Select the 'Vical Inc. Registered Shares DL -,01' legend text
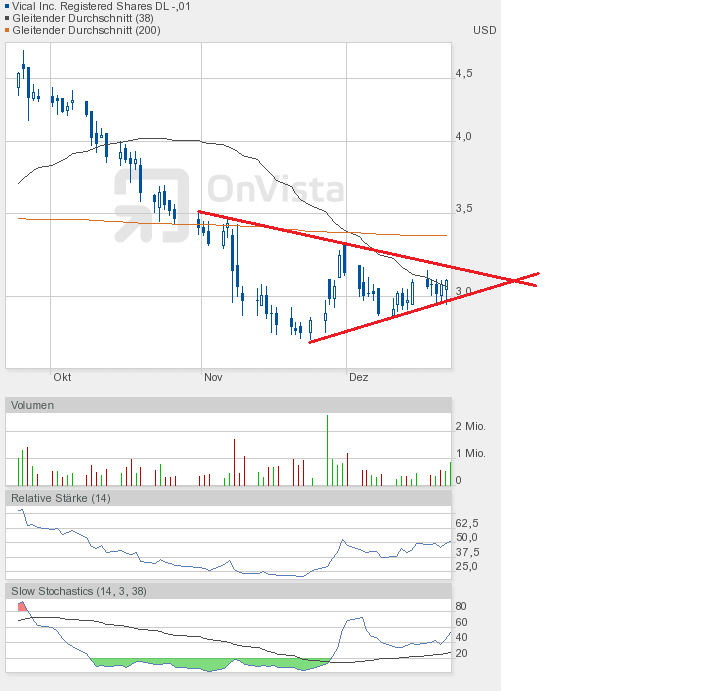725x691 pixels. [101, 6]
